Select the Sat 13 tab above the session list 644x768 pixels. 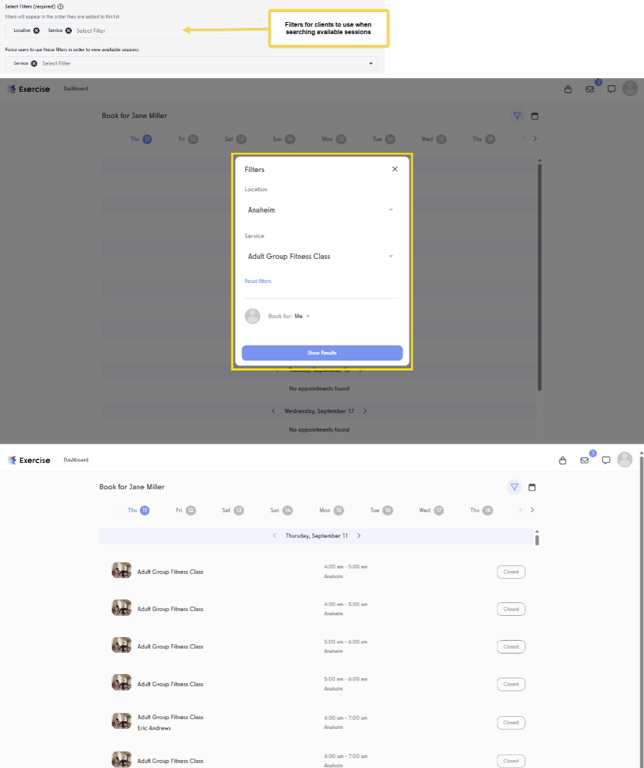(233, 510)
